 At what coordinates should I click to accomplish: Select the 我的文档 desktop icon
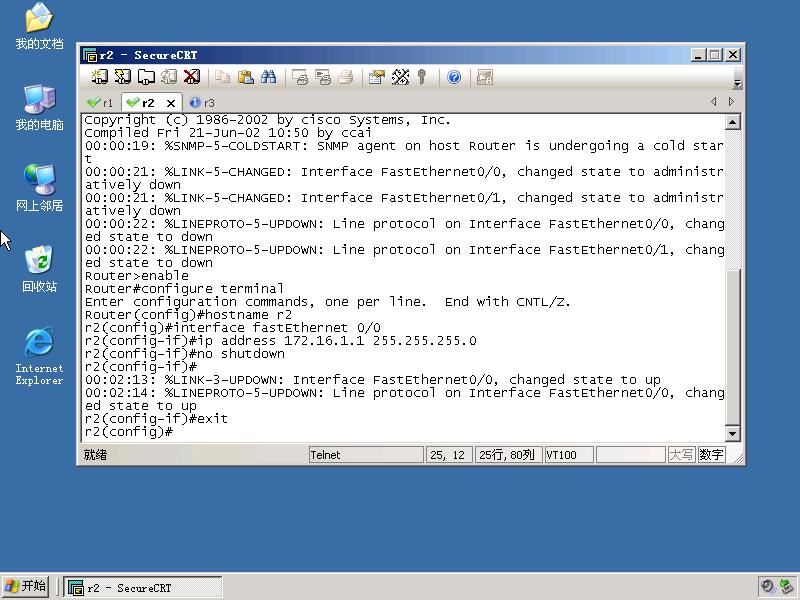[x=39, y=26]
